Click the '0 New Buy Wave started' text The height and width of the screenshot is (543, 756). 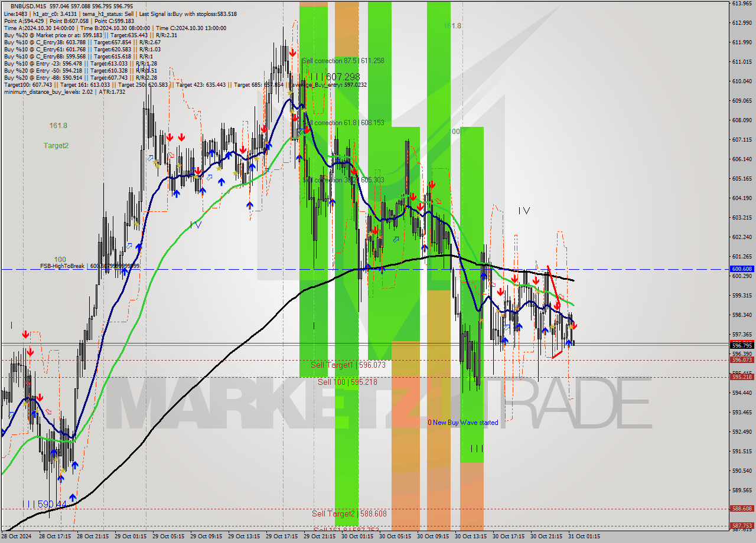point(463,423)
